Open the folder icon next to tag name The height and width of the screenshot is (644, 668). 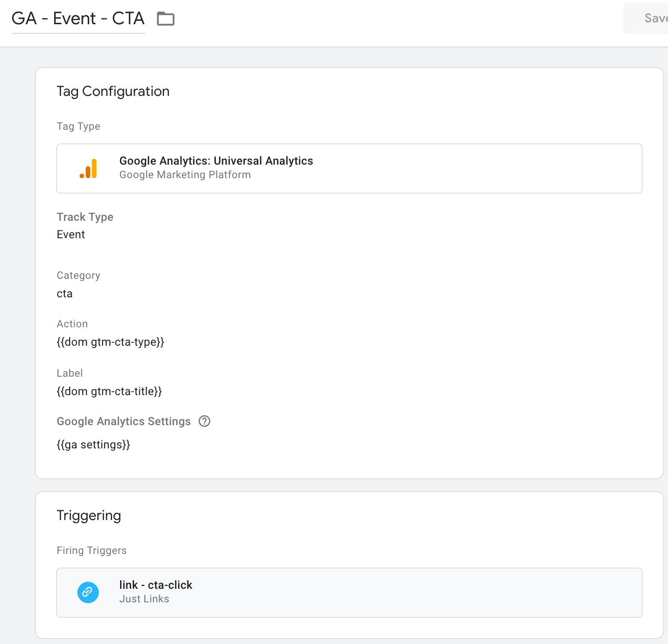tap(166, 19)
